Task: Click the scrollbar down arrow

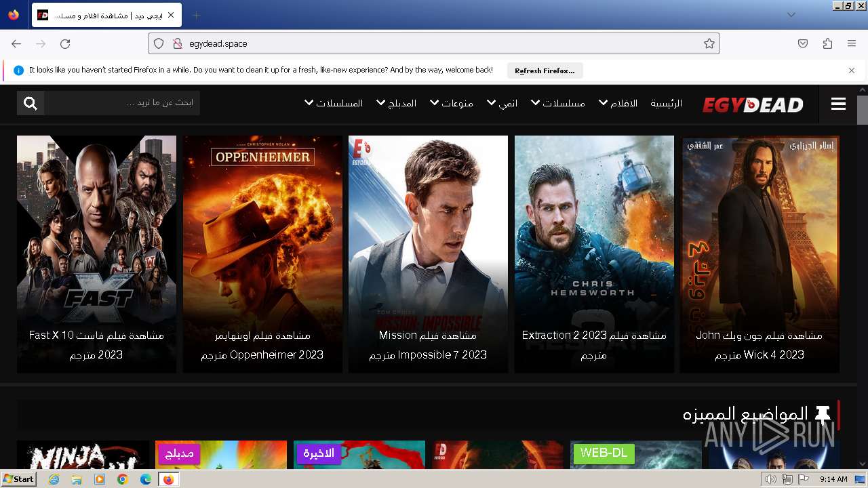Action: [863, 464]
